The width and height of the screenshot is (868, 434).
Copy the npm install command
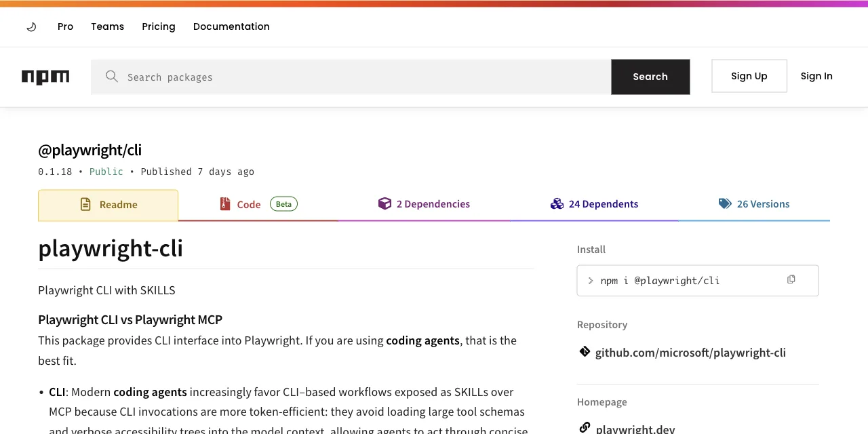pos(791,279)
